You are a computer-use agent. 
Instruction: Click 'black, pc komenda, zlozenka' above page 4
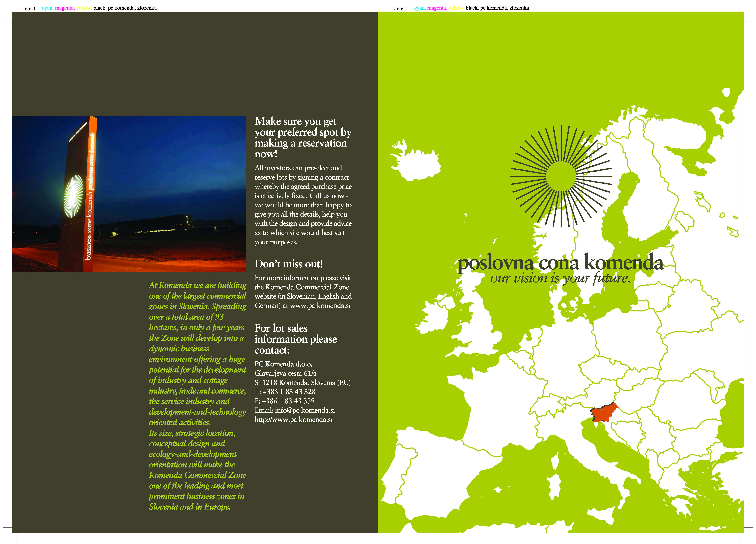click(x=125, y=8)
